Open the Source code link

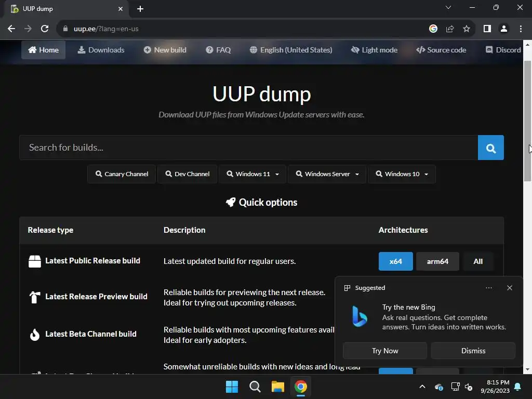point(441,50)
